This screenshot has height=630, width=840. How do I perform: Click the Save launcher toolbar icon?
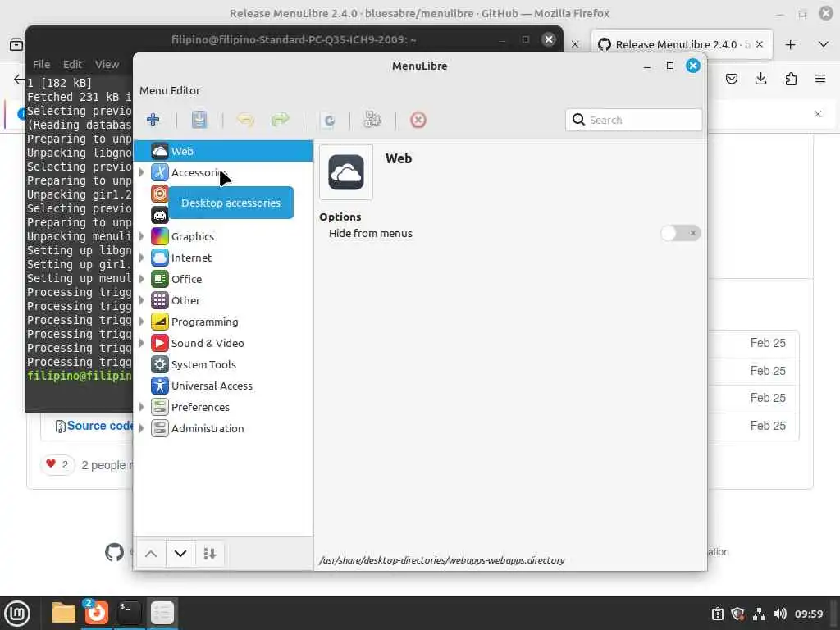coord(199,120)
